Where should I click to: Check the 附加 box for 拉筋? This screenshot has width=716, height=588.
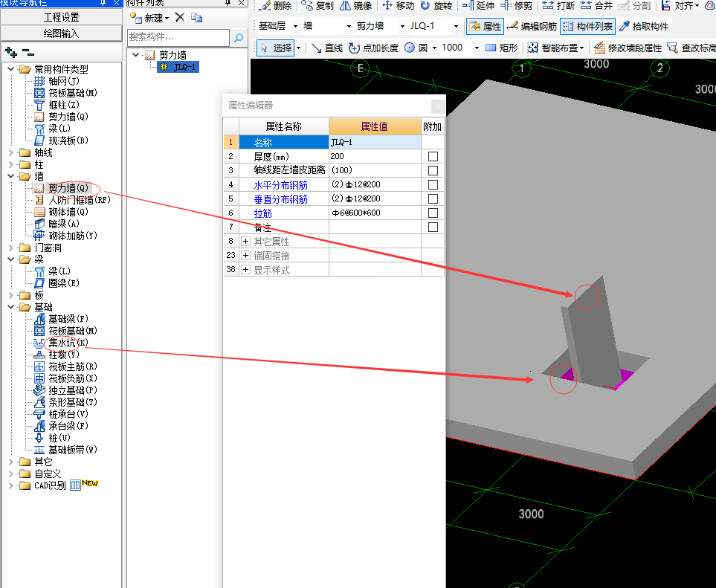(x=433, y=213)
